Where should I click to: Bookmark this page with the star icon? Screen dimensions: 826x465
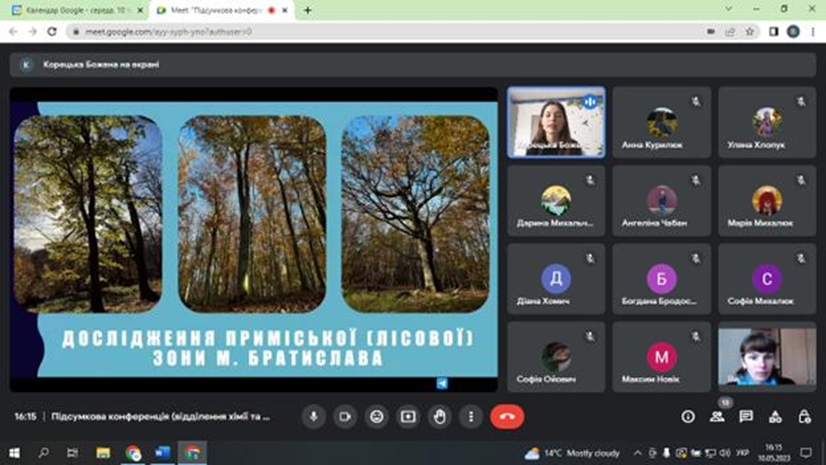[x=749, y=31]
